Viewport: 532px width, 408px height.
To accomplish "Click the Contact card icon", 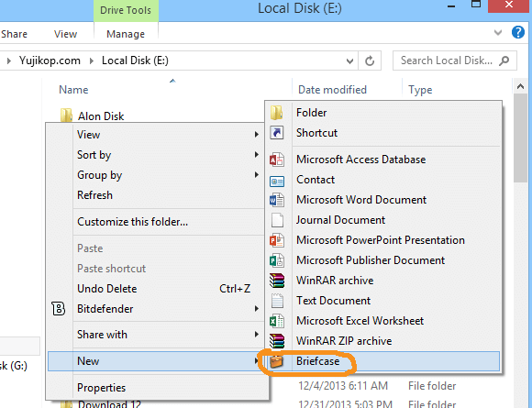I will point(277,182).
